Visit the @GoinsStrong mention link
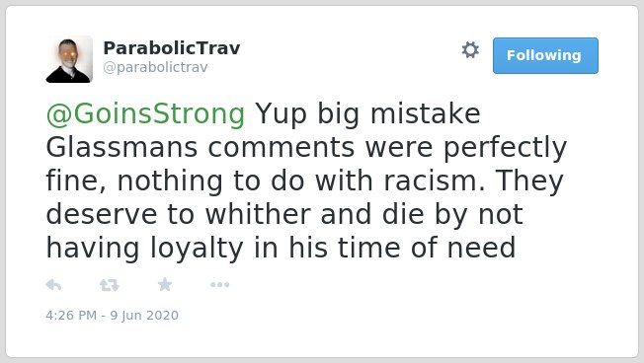Screen dimensions: 644x363 pos(145,113)
